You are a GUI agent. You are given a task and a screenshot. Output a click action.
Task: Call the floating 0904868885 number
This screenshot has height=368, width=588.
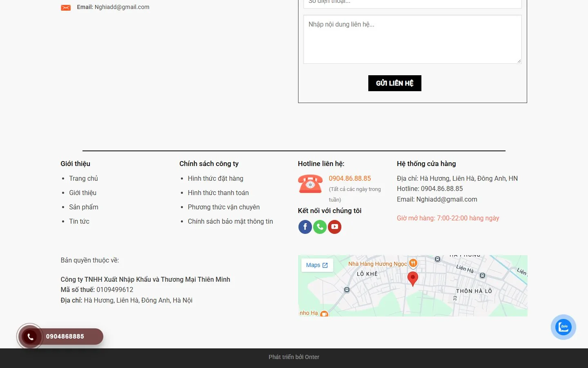[x=65, y=337]
